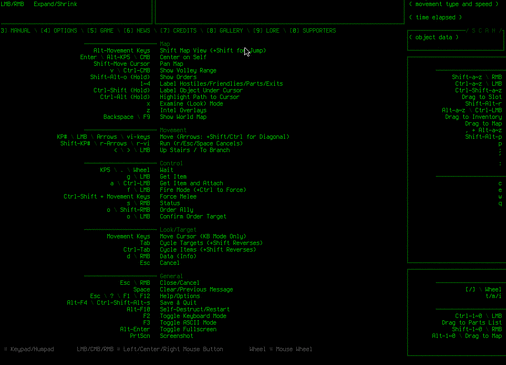Click the Screenshot command entry
The width and height of the screenshot is (506, 365).
point(176,336)
